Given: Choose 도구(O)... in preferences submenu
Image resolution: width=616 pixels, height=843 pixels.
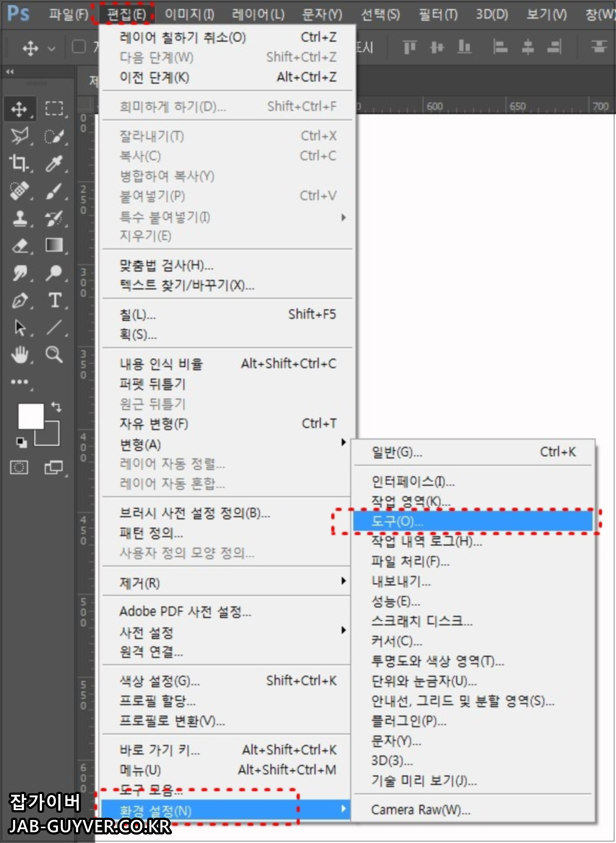Looking at the screenshot, I should click(x=473, y=521).
